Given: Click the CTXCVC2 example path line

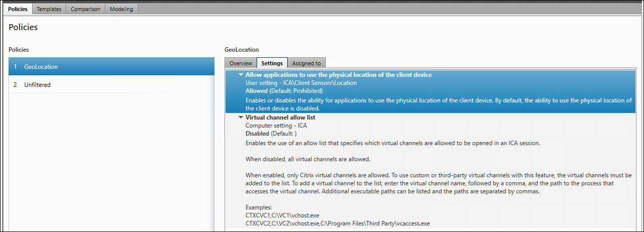Looking at the screenshot, I should click(337, 223).
